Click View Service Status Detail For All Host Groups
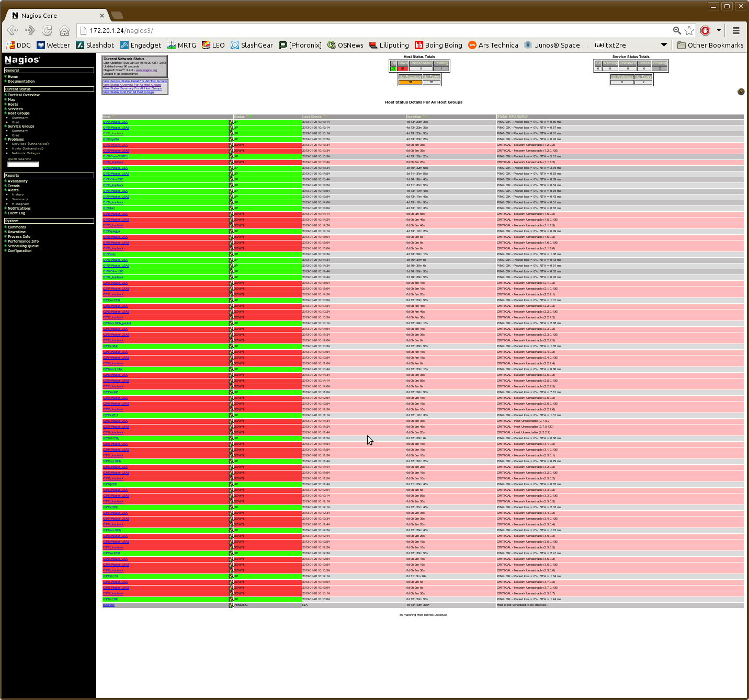749x700 pixels. pyautogui.click(x=135, y=81)
